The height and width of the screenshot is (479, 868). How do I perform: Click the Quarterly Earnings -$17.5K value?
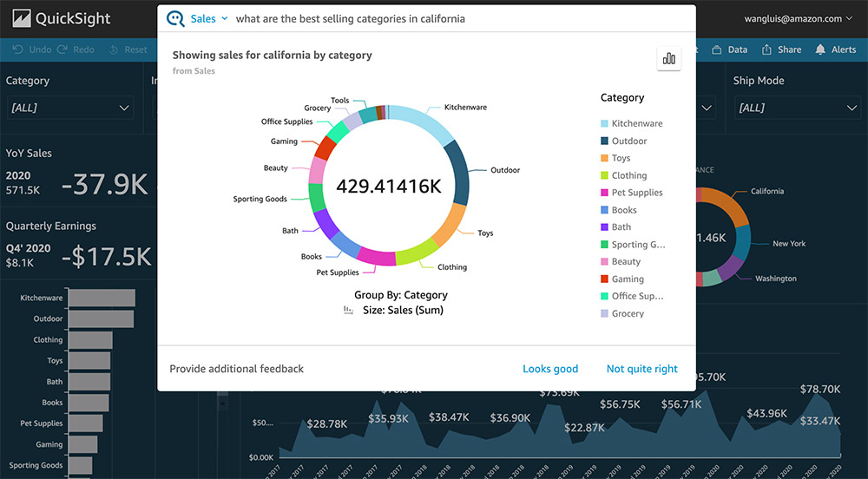pos(106,257)
